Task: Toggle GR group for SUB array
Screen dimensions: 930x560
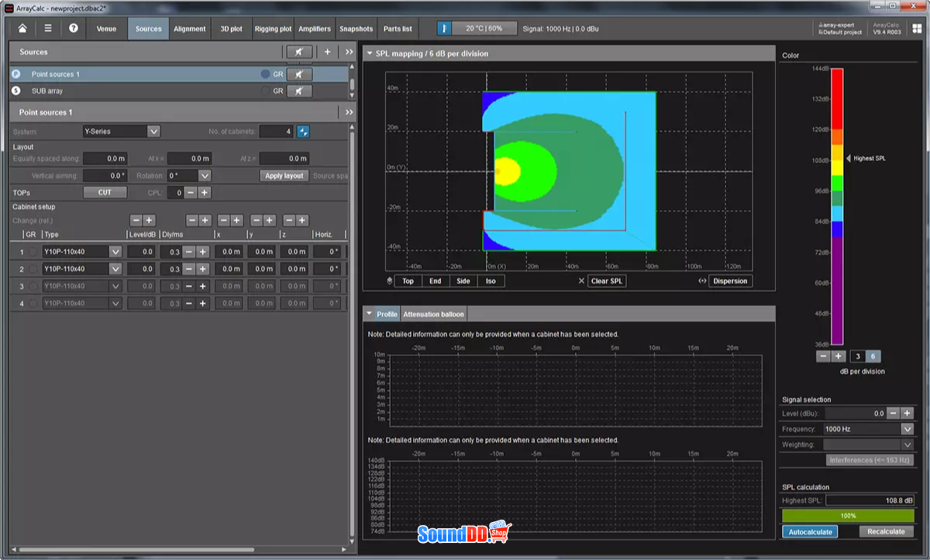Action: pos(266,91)
